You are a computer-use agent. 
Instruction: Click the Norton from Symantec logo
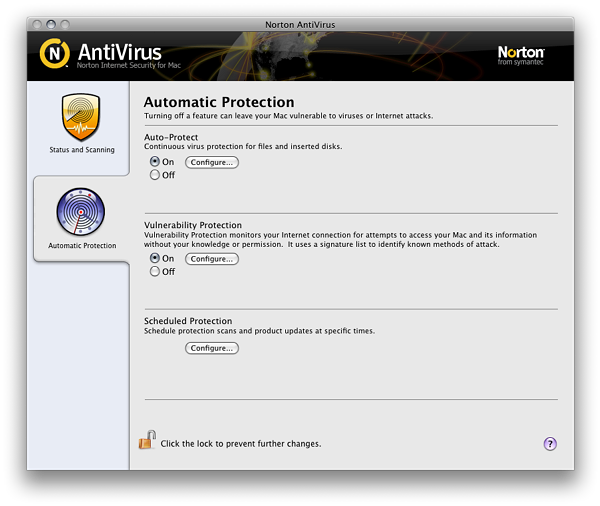pos(521,55)
